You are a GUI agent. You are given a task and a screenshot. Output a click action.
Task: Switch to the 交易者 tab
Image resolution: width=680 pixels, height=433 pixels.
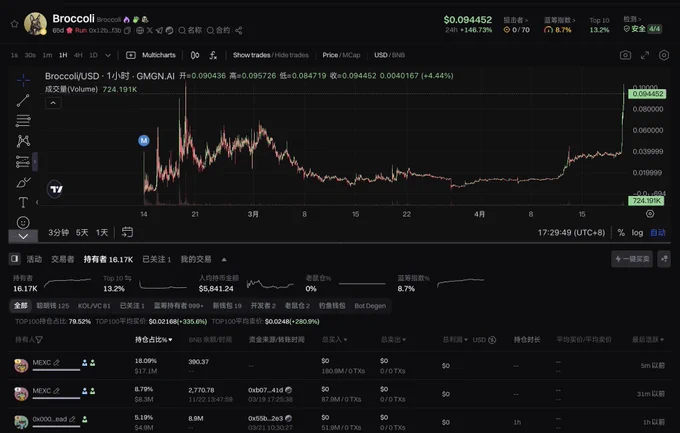click(x=62, y=259)
